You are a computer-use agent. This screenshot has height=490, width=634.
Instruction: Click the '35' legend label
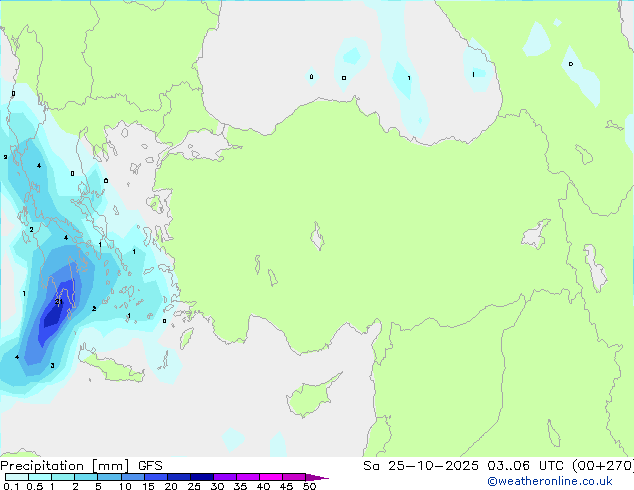point(240,486)
